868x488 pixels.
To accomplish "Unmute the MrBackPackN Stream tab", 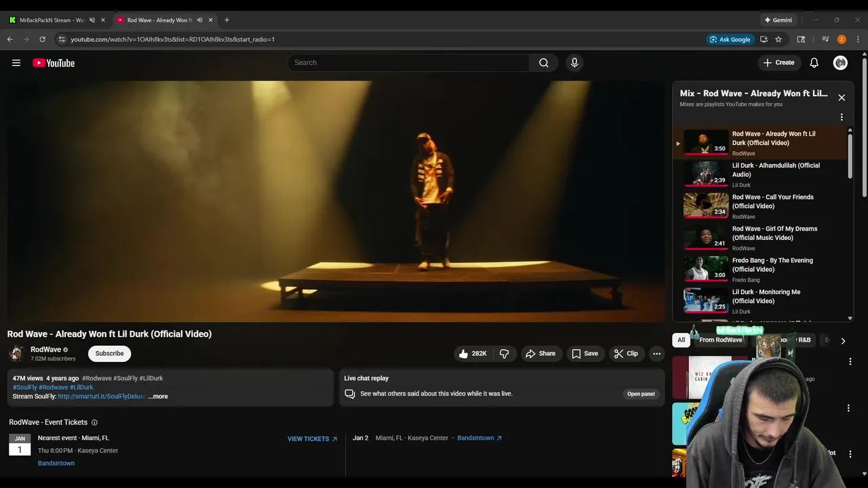I will point(92,20).
